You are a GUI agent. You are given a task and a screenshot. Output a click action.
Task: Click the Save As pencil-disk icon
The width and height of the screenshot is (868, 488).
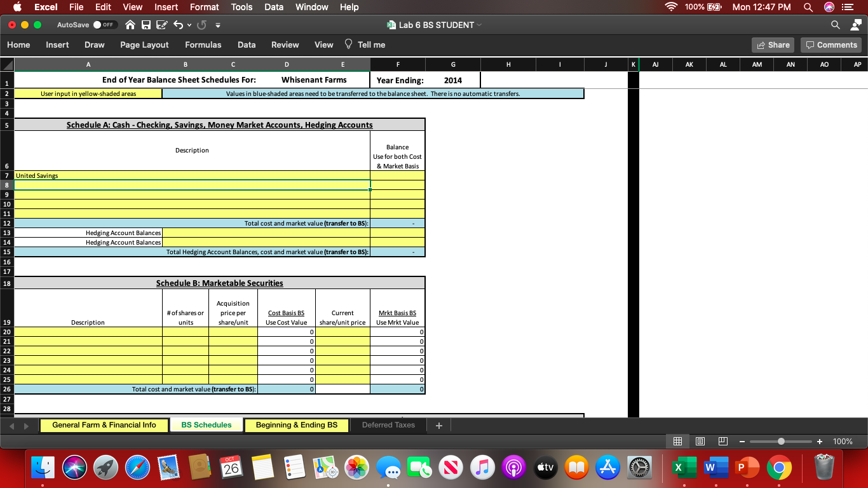tap(161, 25)
